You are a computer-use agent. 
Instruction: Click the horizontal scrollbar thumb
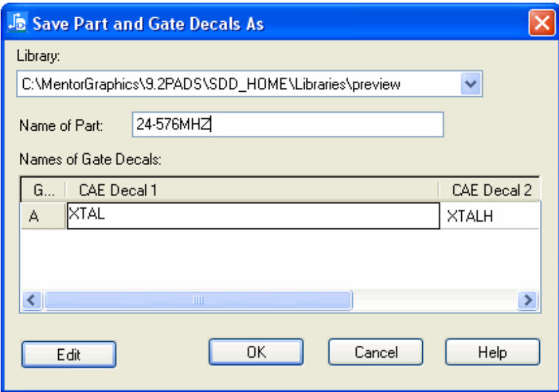[x=195, y=300]
